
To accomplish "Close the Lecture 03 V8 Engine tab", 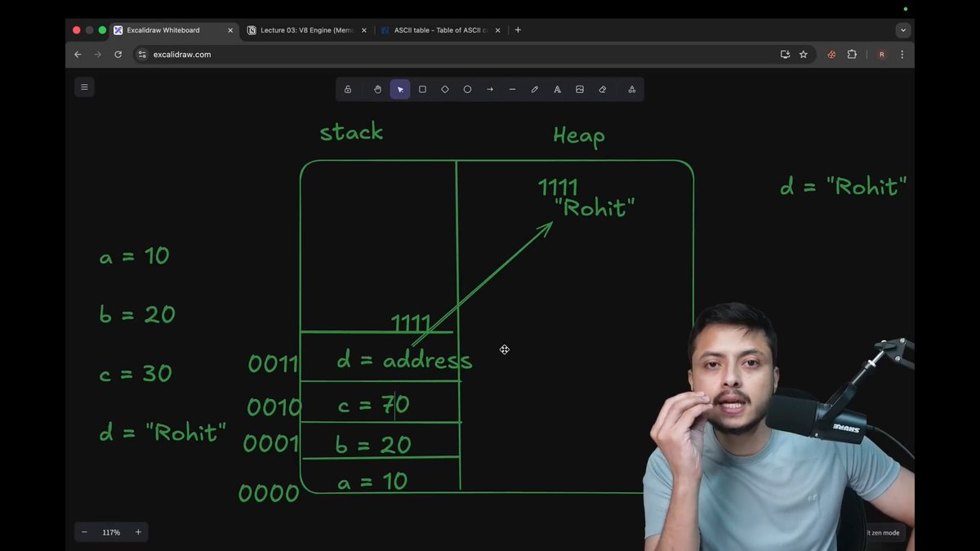I will [x=363, y=30].
